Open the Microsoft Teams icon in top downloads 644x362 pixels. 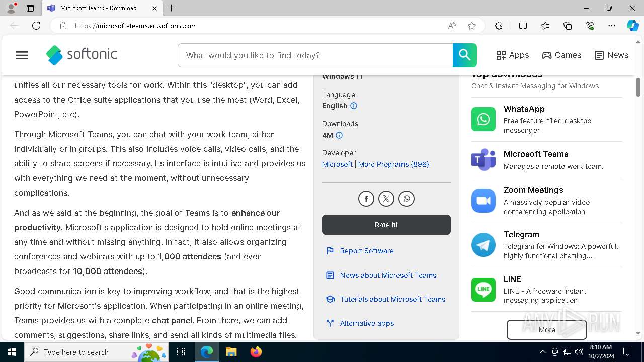484,160
